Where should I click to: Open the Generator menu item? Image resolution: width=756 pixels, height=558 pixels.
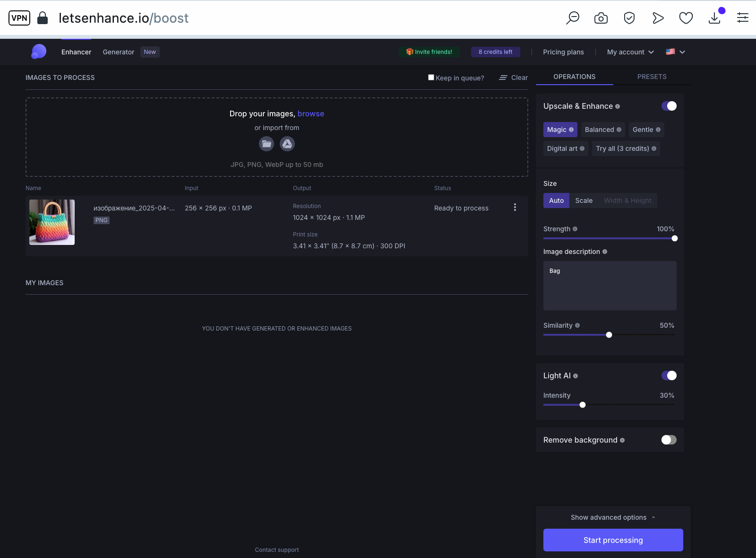(x=119, y=52)
